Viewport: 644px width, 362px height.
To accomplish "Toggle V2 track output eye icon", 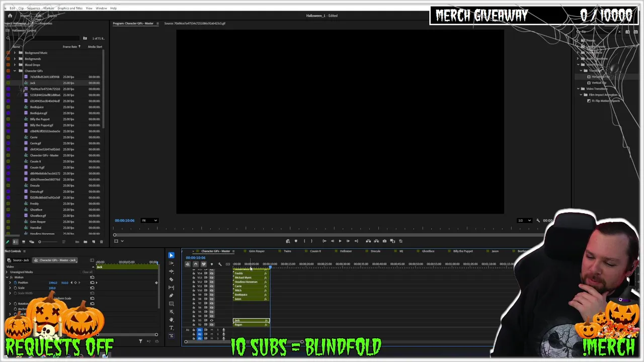I will 211,325.
